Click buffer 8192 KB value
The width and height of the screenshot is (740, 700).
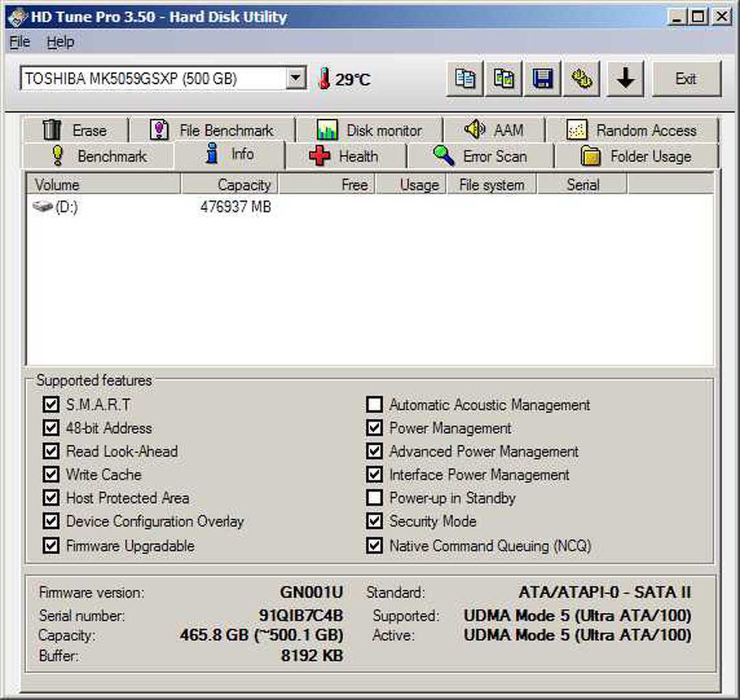[312, 656]
